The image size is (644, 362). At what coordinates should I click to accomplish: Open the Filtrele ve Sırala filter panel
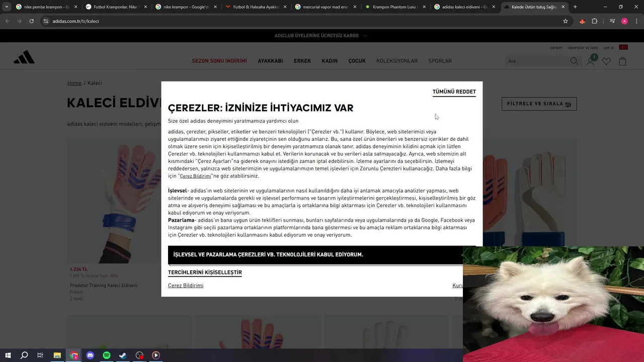coord(539,104)
